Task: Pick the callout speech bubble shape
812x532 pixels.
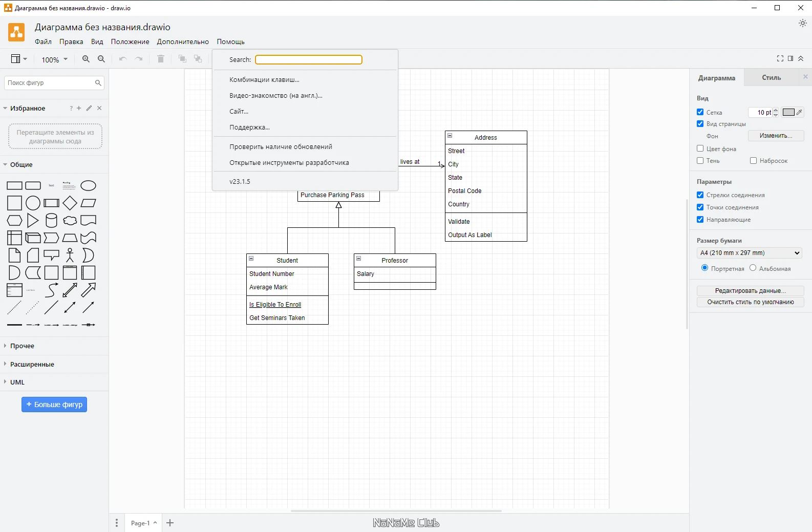Action: pyautogui.click(x=52, y=256)
